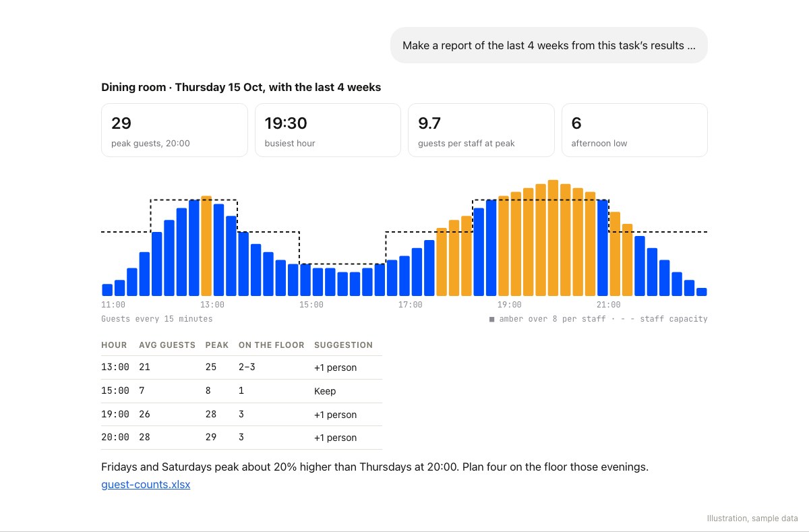809x532 pixels.
Task: Click the first blue bar at 11:00
Action: tap(107, 290)
